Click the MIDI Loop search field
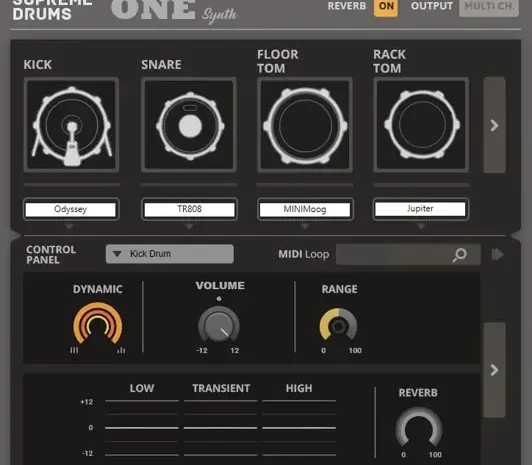Image resolution: width=532 pixels, height=465 pixels. 408,254
